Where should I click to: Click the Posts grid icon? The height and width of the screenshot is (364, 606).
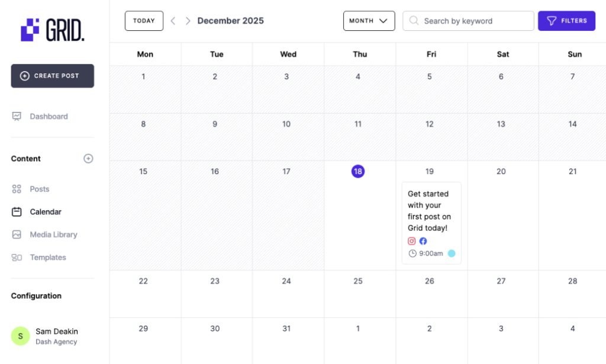tap(17, 189)
